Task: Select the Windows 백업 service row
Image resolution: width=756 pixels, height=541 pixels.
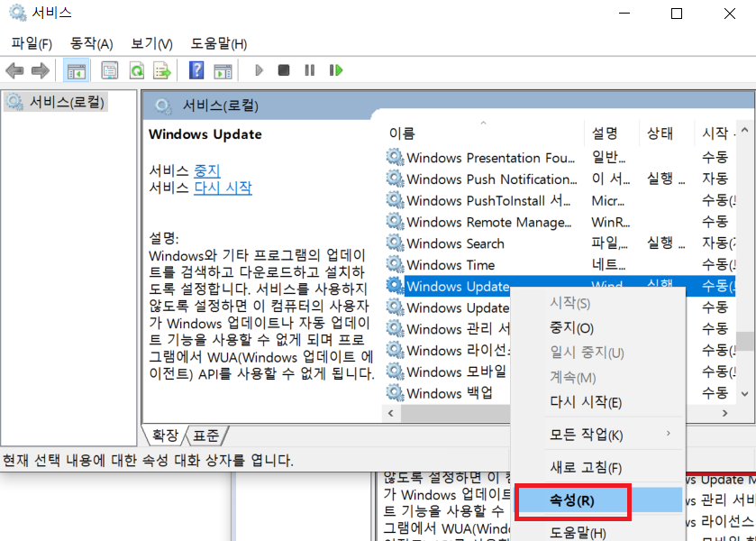Action: pos(448,393)
